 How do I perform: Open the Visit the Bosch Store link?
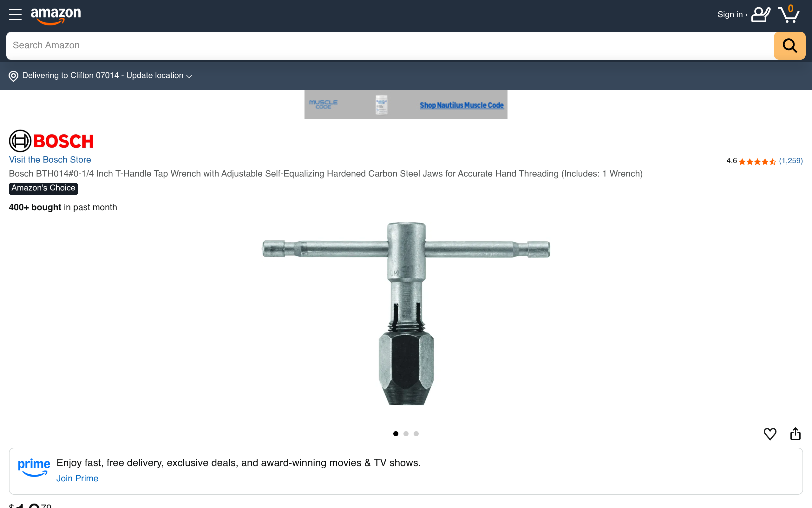click(50, 160)
